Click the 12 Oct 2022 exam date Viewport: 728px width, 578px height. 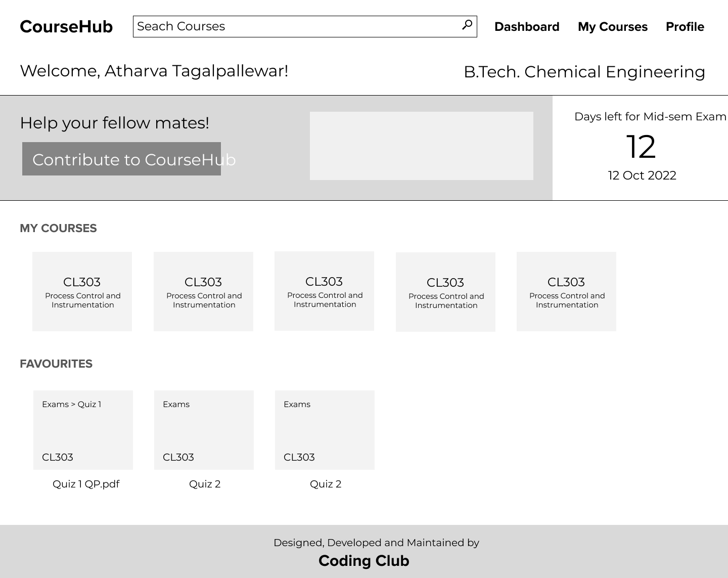[642, 175]
